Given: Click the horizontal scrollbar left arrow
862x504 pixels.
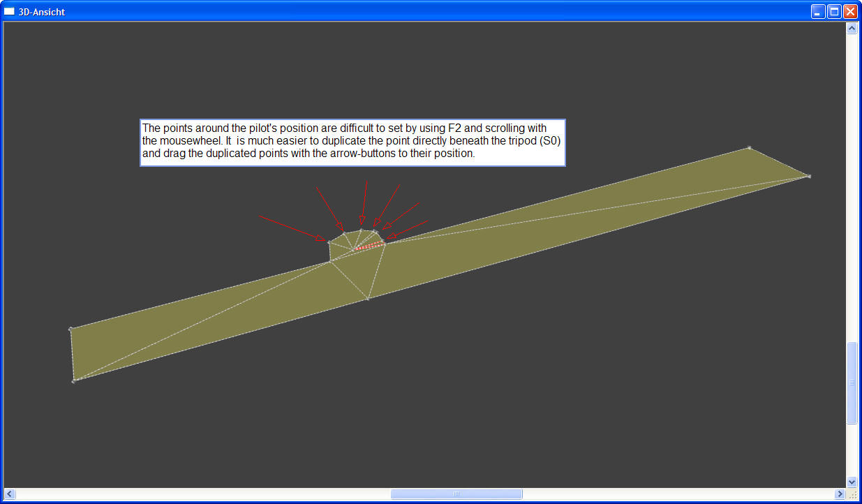Looking at the screenshot, I should [10, 494].
